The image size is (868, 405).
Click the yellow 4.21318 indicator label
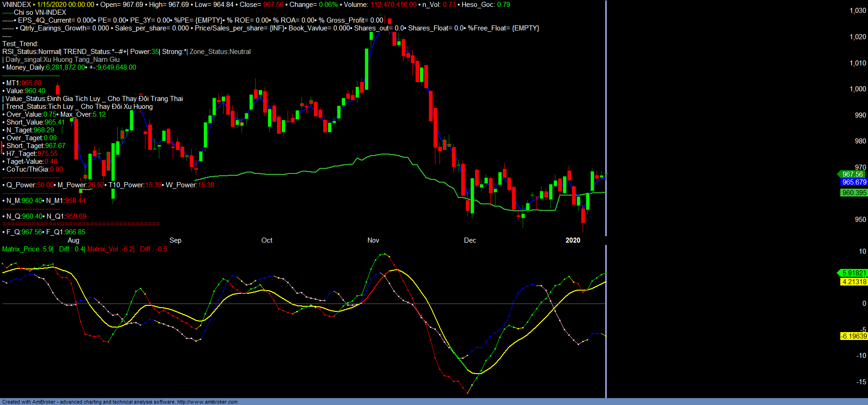tap(854, 282)
